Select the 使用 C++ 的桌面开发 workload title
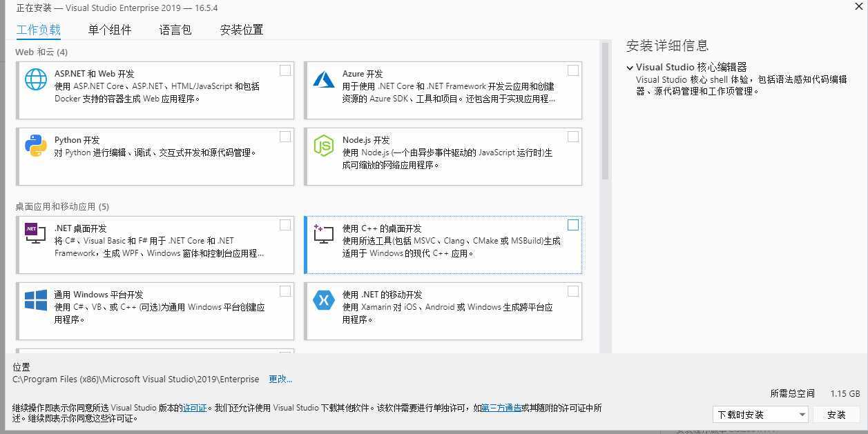The image size is (868, 434). (382, 228)
